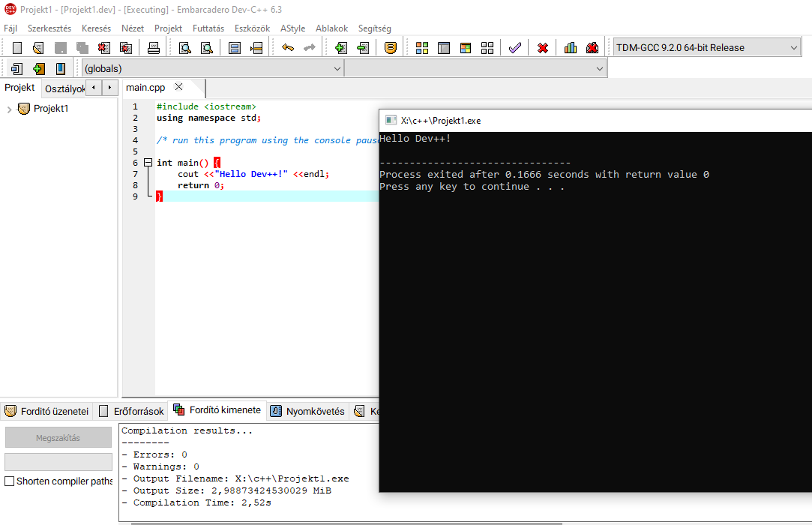Click the Rebuild All grid icon
812x525 pixels.
tap(487, 48)
